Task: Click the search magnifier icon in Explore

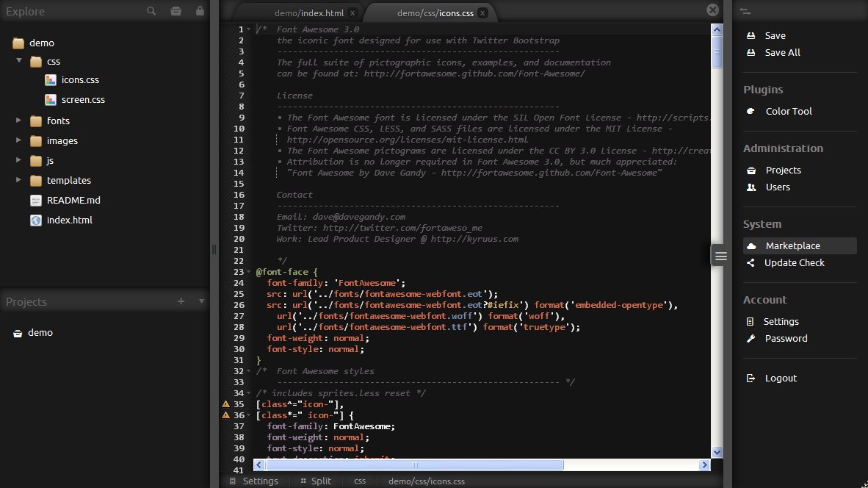Action: (x=151, y=11)
